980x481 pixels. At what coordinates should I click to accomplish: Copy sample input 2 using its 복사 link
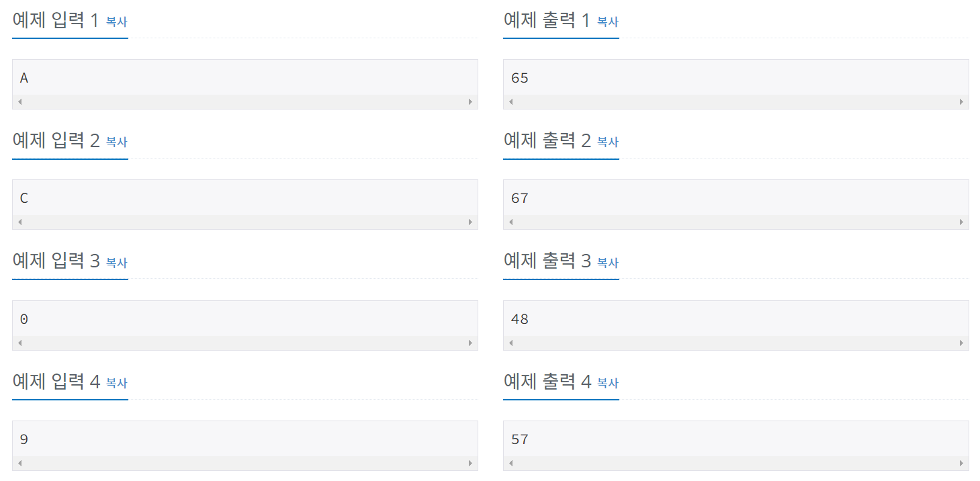tap(116, 142)
